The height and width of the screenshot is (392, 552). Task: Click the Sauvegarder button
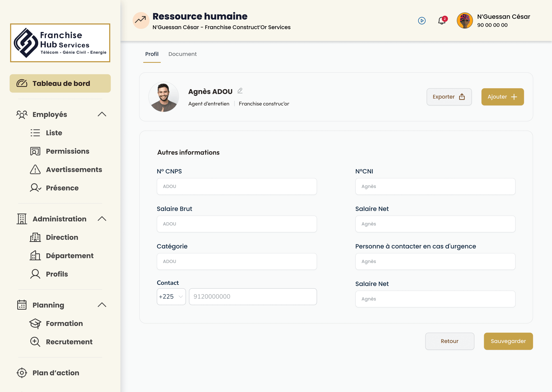(508, 341)
